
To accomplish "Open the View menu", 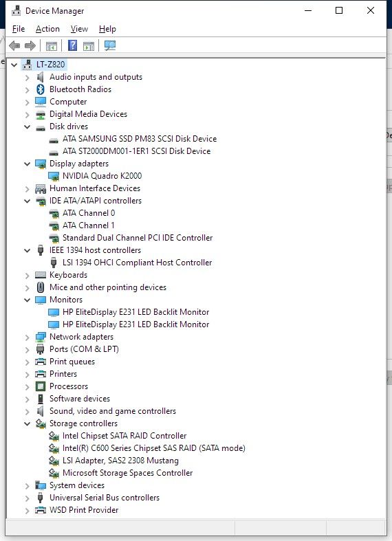I will pyautogui.click(x=79, y=29).
